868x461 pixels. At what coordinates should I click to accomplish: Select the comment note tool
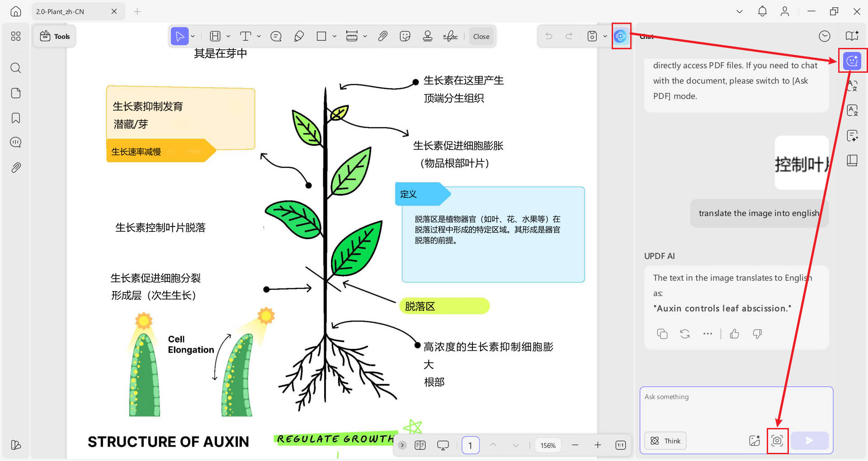pos(276,36)
